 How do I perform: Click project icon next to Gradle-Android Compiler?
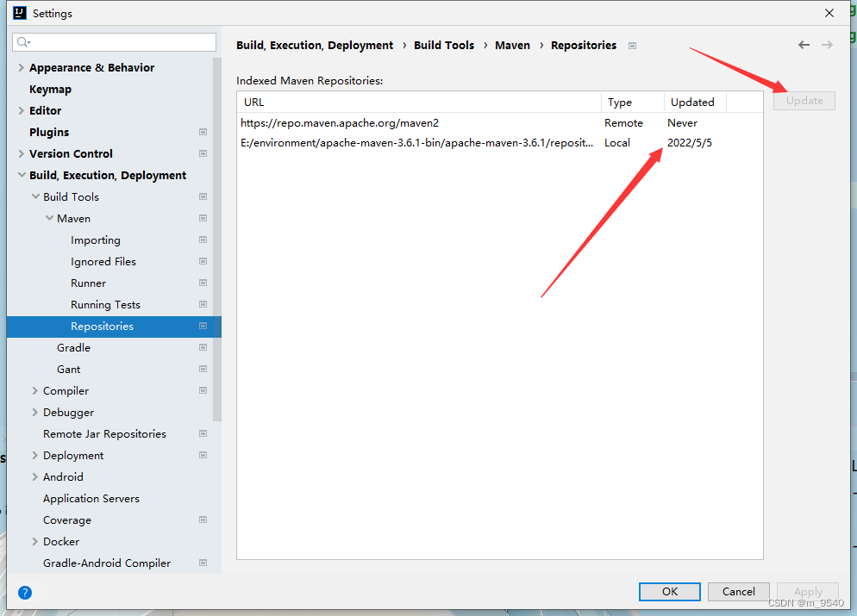click(x=203, y=563)
